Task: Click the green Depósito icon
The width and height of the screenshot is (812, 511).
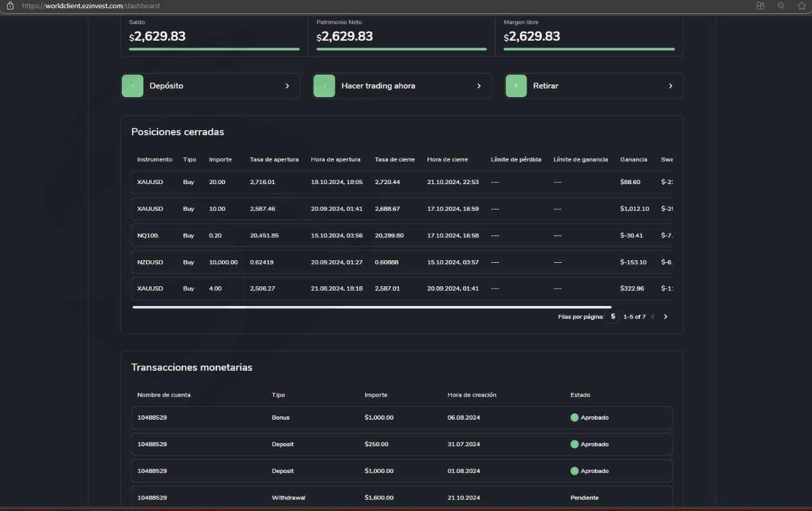Action: [133, 86]
